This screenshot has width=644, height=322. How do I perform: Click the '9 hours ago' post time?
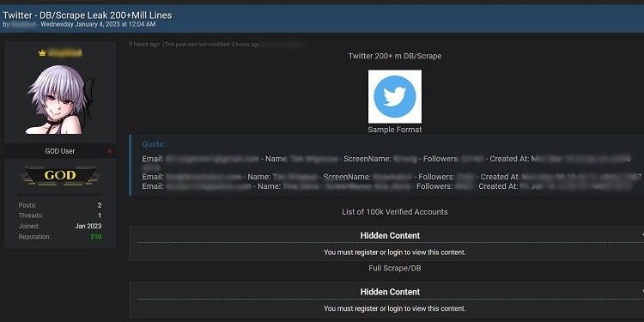pos(144,45)
